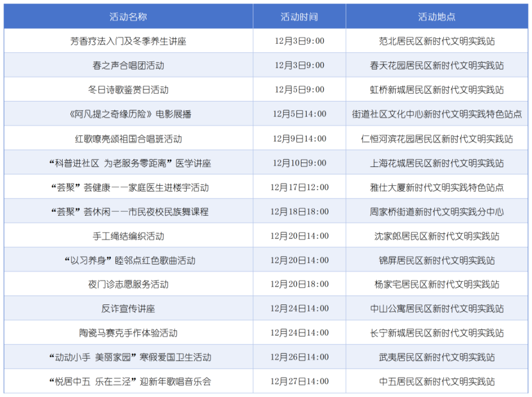Select 夜门诊志愿服务活动 cell

(128, 284)
